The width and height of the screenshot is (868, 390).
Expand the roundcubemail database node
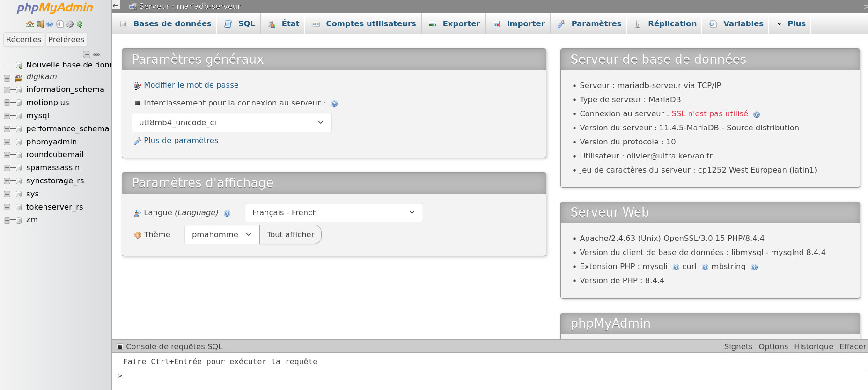7,155
